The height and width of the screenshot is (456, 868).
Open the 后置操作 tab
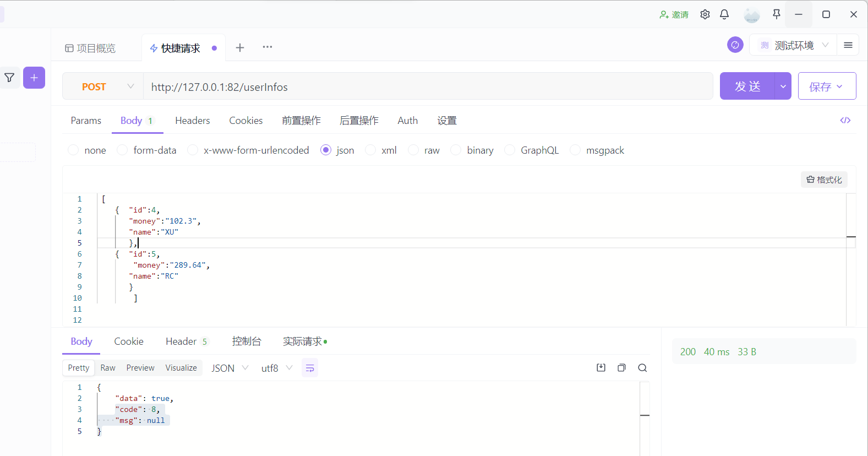(359, 121)
